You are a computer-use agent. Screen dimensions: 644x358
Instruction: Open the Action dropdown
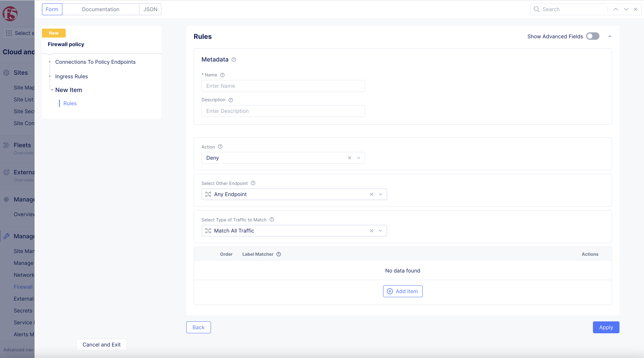coord(359,158)
